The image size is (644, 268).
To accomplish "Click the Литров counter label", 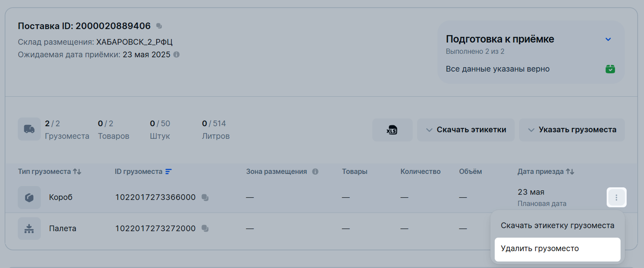I will coord(216,136).
